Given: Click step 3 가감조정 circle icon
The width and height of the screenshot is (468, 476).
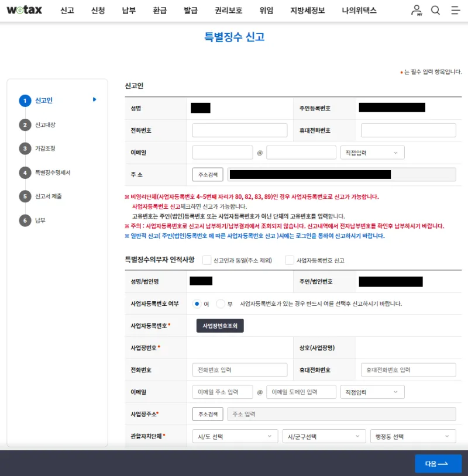Looking at the screenshot, I should [x=25, y=149].
